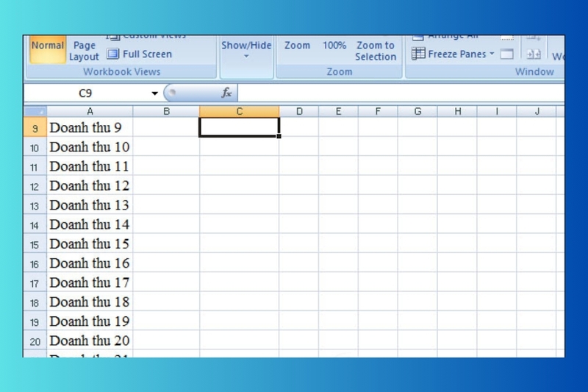The image size is (588, 392).
Task: Select column I header
Action: (497, 111)
